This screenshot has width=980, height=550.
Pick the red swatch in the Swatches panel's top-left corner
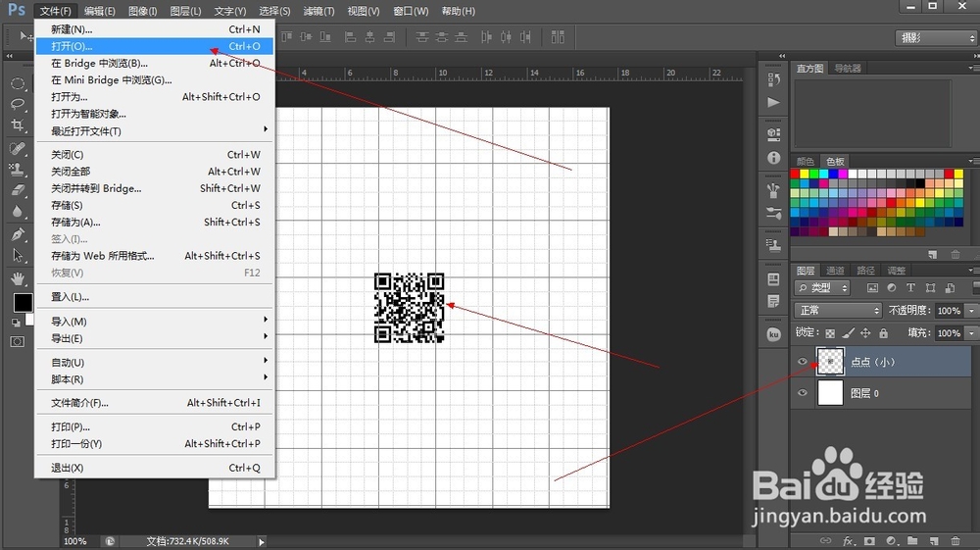795,174
